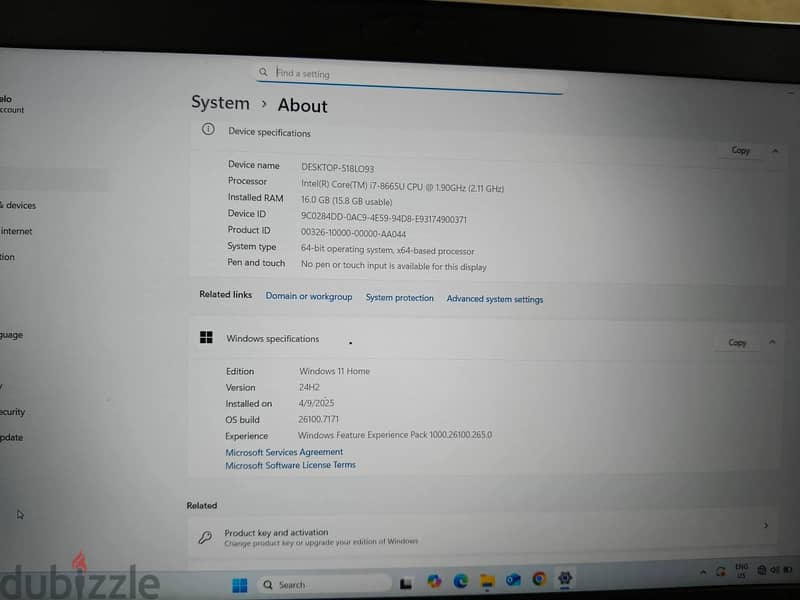800x600 pixels.
Task: Select the devices item in sidebar
Action: (18, 206)
